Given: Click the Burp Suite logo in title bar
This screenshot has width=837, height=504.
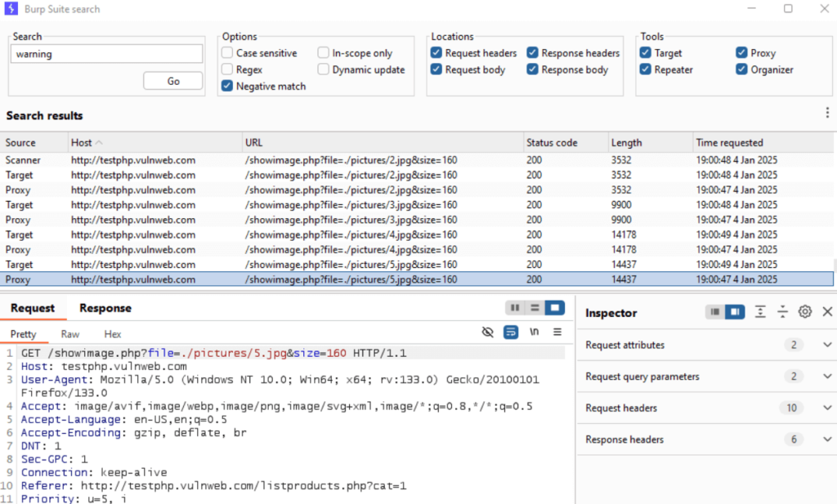Looking at the screenshot, I should pos(11,8).
